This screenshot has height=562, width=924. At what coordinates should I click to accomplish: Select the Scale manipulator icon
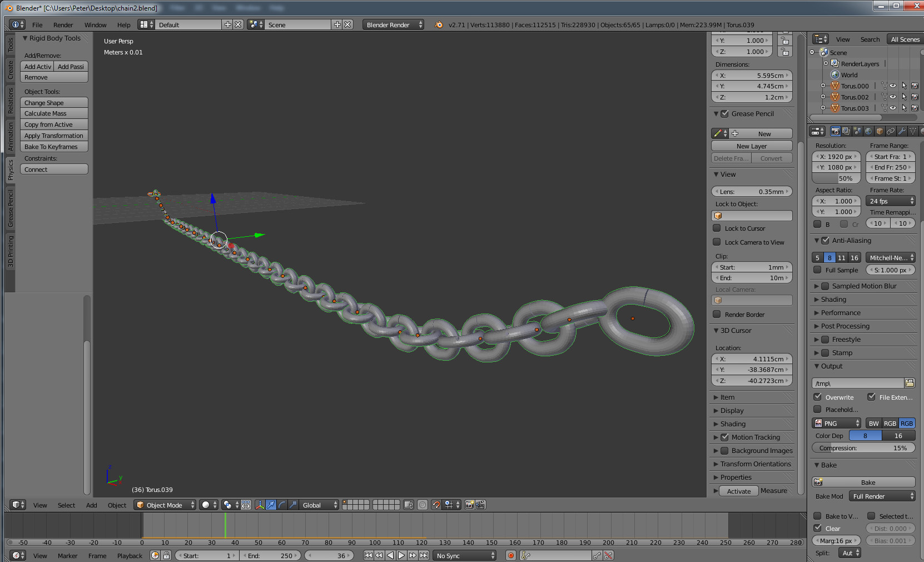pos(293,505)
